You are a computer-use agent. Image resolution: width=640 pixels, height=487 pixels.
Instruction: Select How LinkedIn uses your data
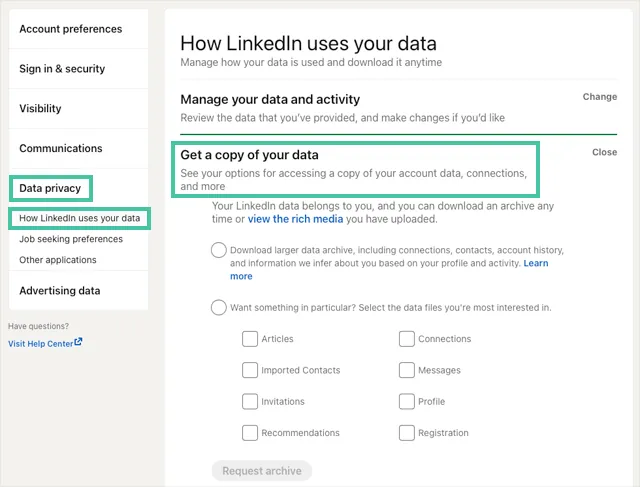pos(80,218)
